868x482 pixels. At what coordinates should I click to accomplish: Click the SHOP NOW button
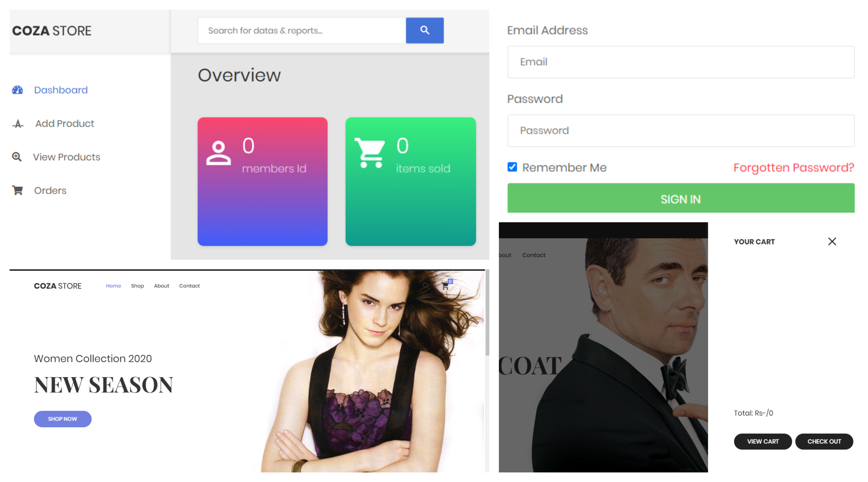(x=62, y=419)
